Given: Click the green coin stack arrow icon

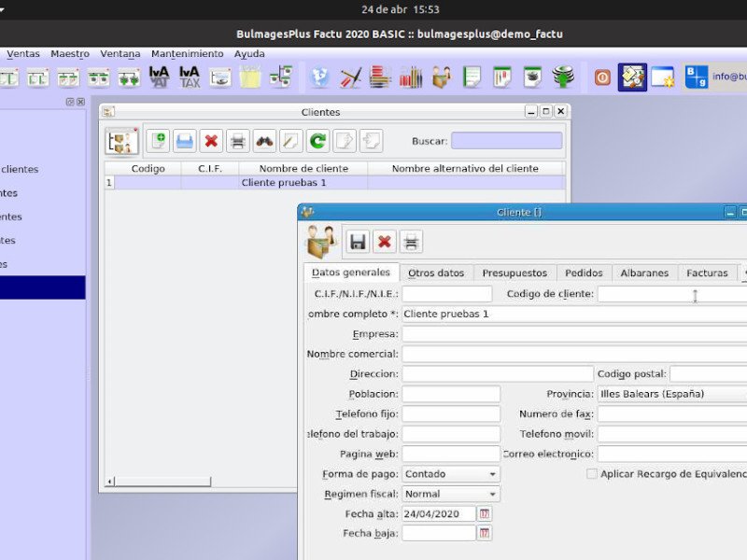Looking at the screenshot, I should 563,77.
